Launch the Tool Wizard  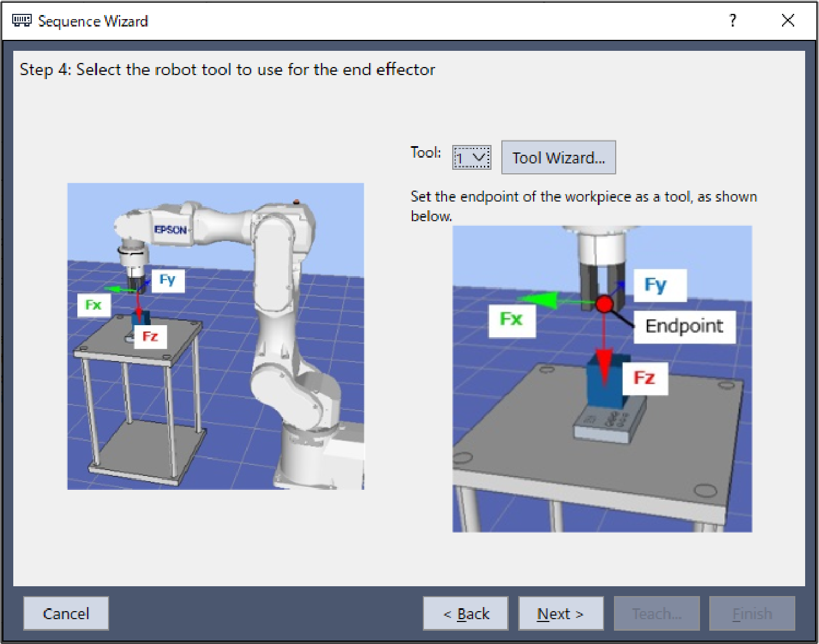558,158
